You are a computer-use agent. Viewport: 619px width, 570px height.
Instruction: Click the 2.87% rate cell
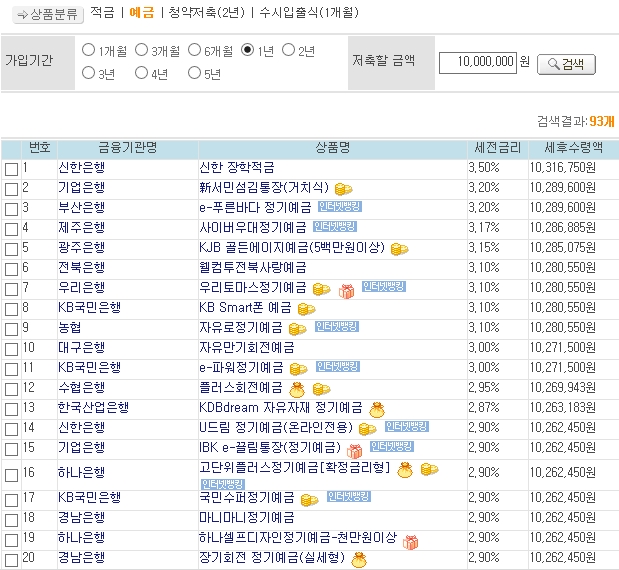click(484, 407)
